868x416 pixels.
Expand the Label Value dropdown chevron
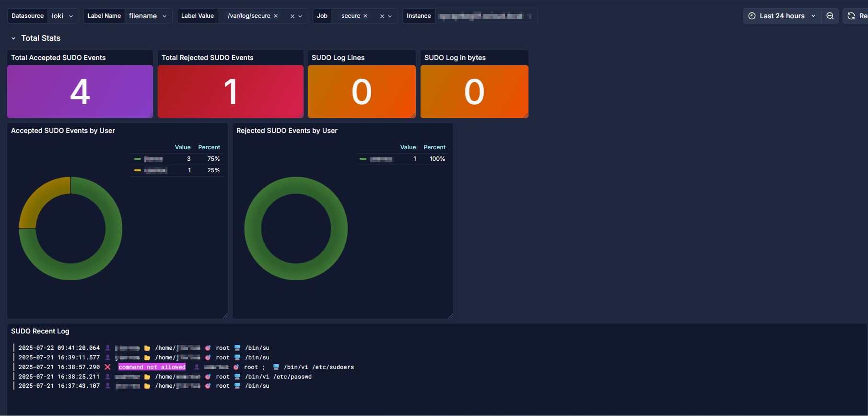300,16
